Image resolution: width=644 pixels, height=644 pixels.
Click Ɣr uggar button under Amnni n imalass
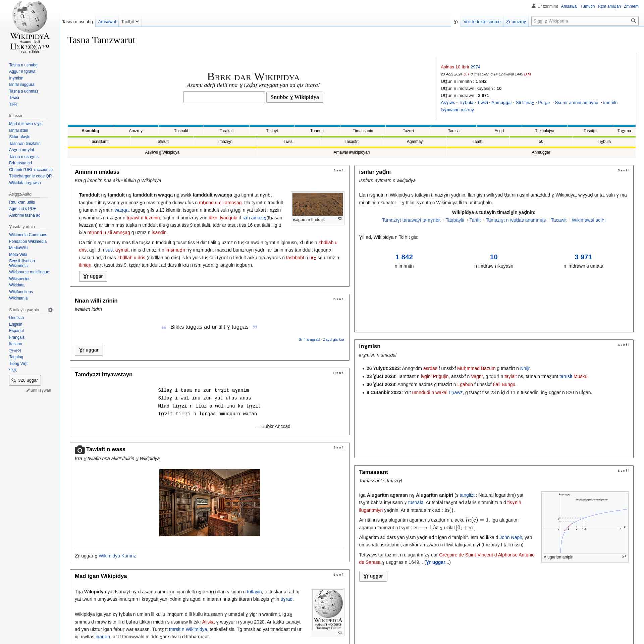point(93,276)
